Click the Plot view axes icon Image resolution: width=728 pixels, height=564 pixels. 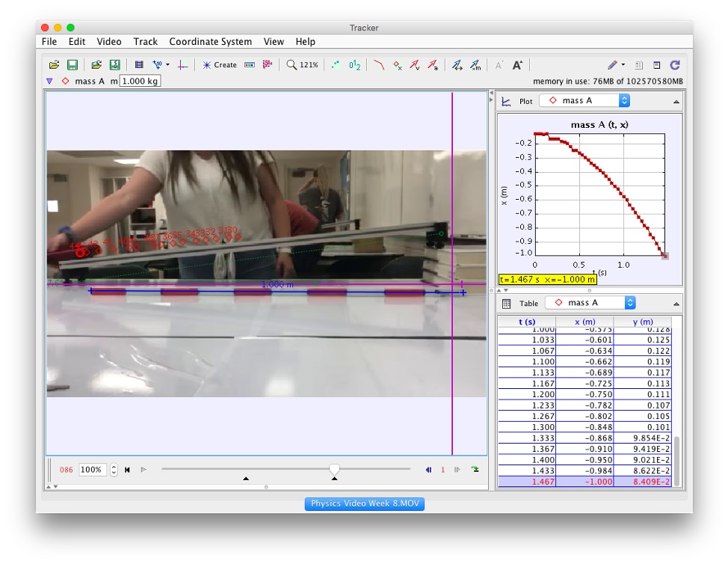[x=507, y=101]
